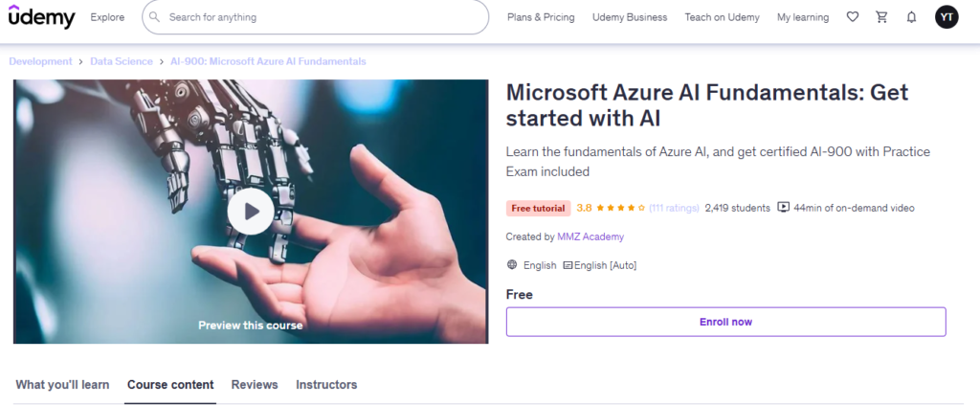980x405 pixels.
Task: Click the English [Auto] captions icon
Action: point(568,265)
